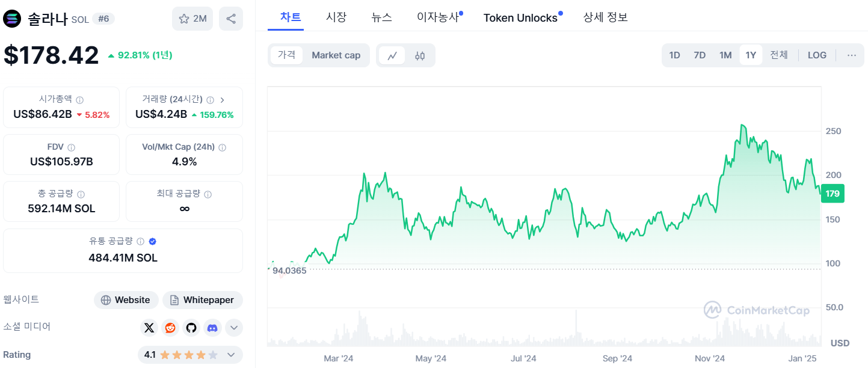This screenshot has height=368, width=868.
Task: Open 거래량 (24시간) details arrow
Action: point(221,100)
